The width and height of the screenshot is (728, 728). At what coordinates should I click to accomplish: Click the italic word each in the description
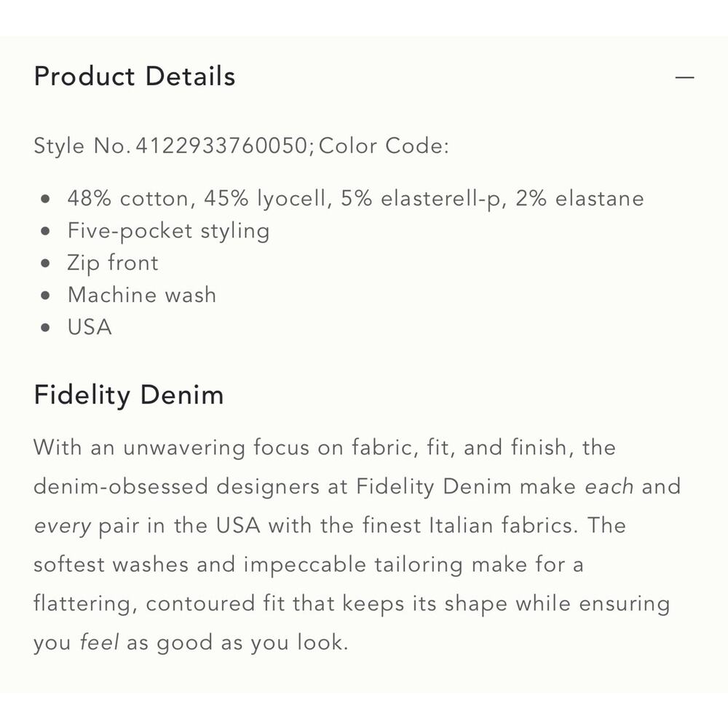(609, 486)
